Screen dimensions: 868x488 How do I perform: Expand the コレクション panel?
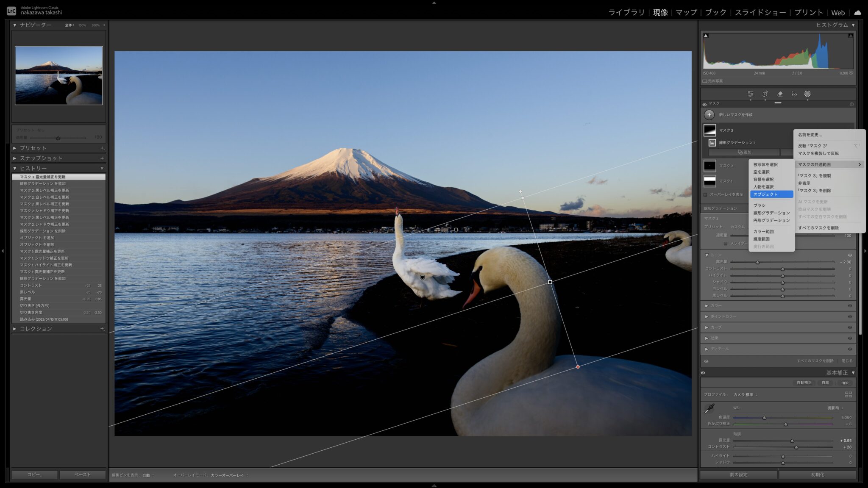[36, 329]
